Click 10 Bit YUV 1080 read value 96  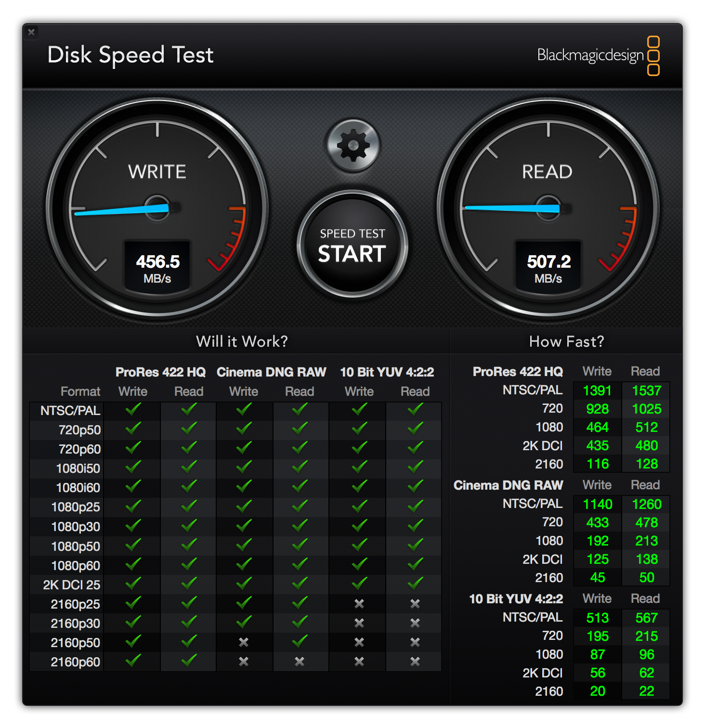coord(646,654)
